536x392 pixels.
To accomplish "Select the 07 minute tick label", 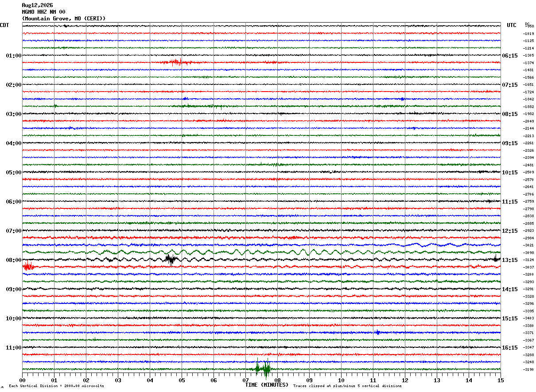I will click(245, 380).
